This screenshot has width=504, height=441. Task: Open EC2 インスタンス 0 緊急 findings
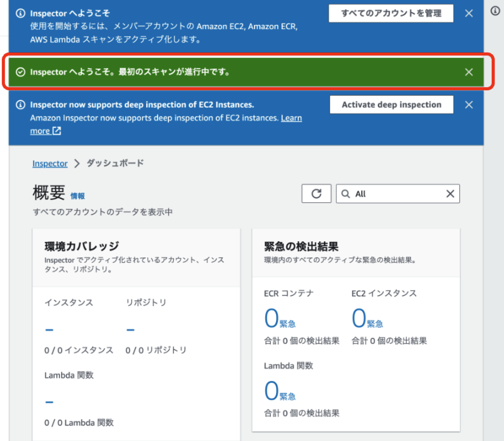[367, 318]
